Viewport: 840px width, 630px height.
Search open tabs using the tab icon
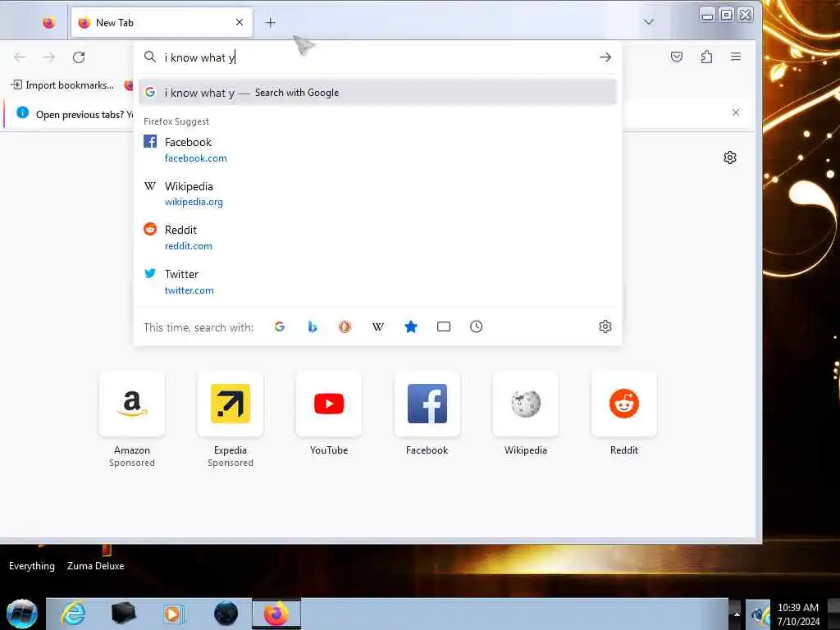click(x=444, y=326)
